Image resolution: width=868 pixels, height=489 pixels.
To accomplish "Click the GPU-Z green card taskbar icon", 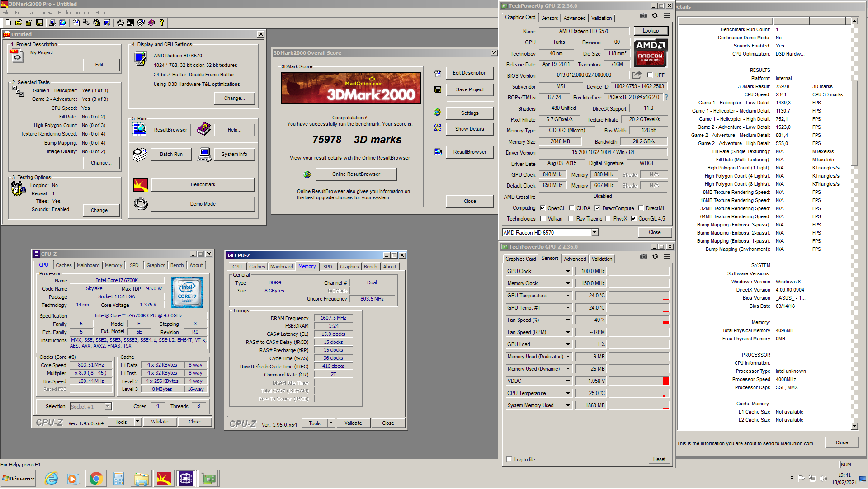I will click(208, 479).
